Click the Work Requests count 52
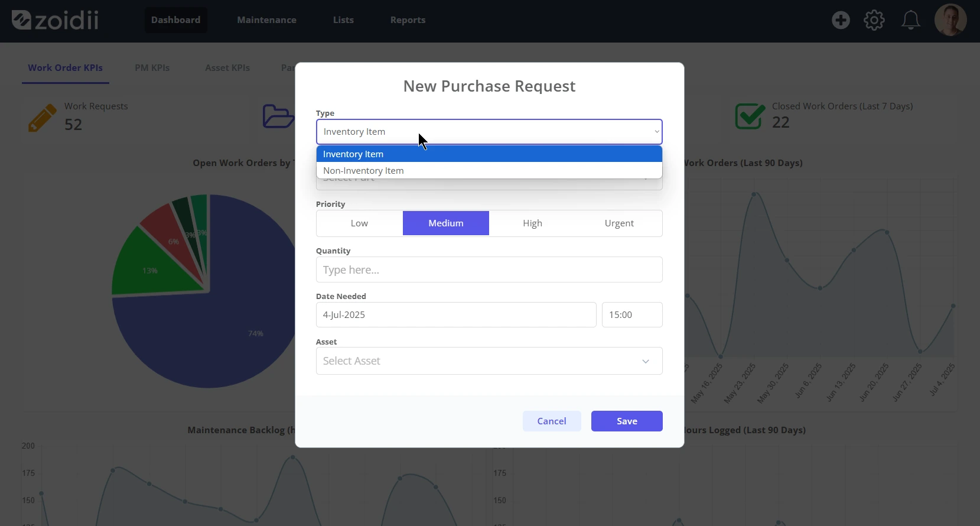 click(x=73, y=125)
